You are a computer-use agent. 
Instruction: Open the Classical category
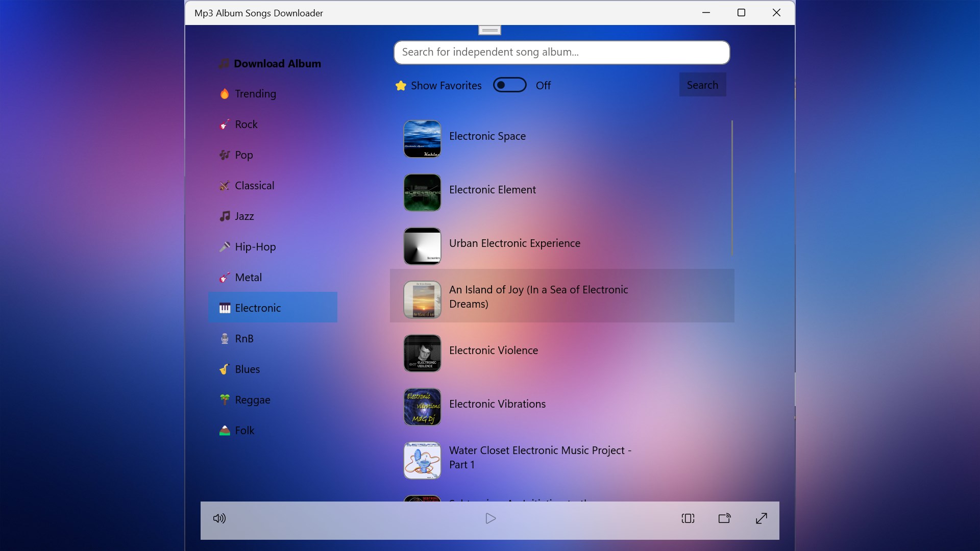point(254,185)
